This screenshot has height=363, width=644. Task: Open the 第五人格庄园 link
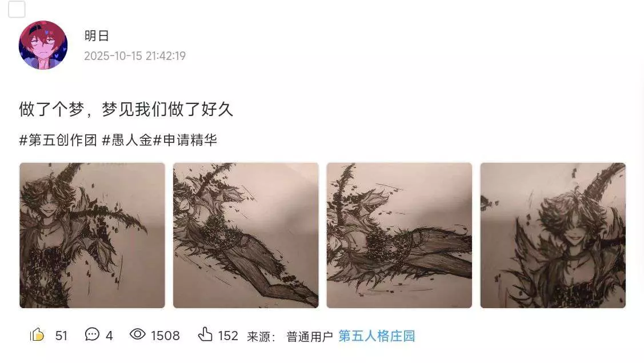(377, 336)
